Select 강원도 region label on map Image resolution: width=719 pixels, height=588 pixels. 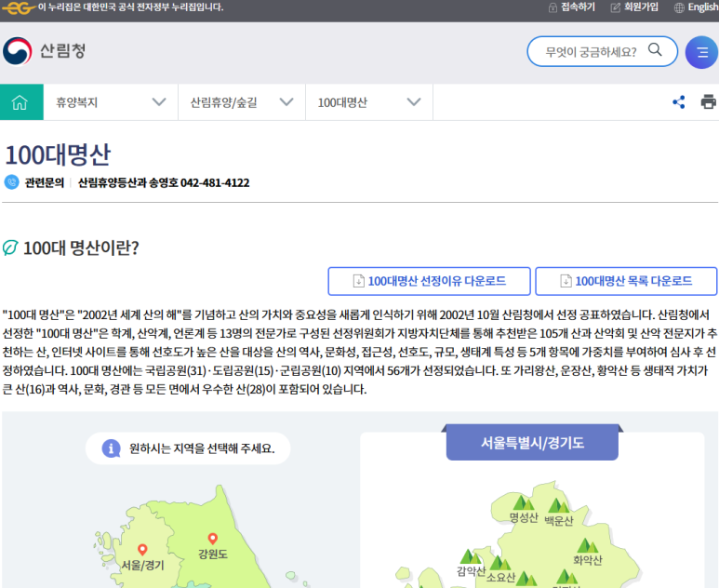(x=213, y=555)
